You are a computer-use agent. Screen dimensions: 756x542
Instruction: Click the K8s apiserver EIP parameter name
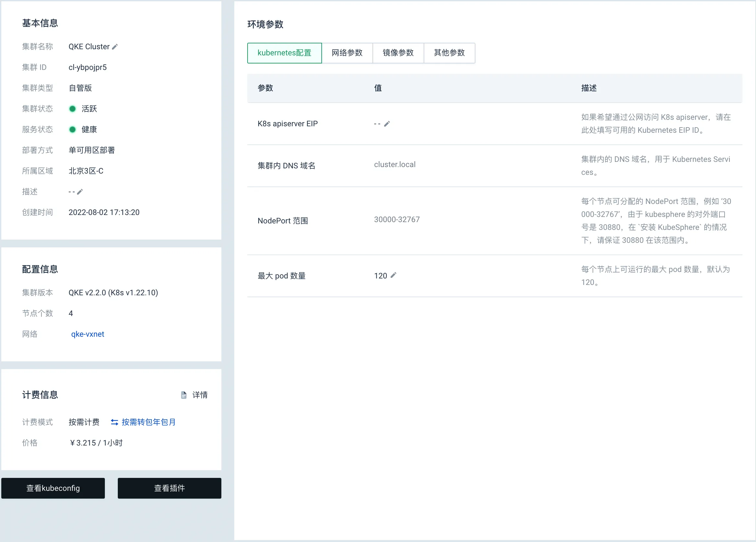[x=288, y=124]
